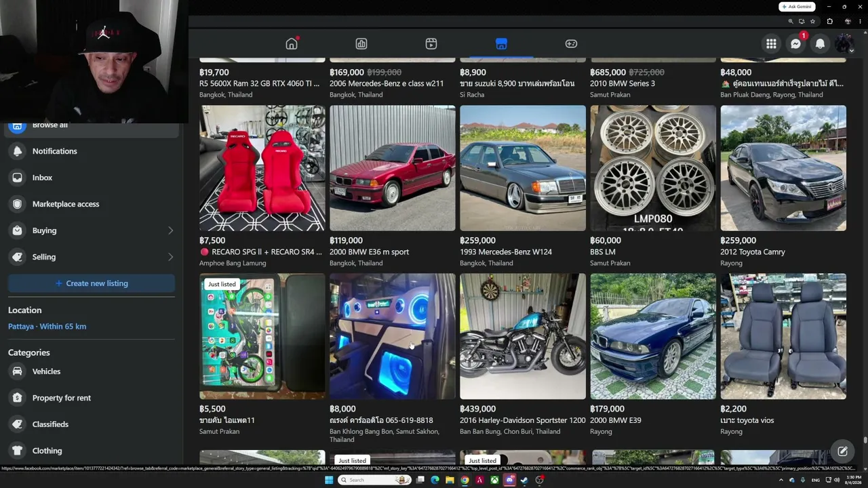Click the Create new listing button

92,283
